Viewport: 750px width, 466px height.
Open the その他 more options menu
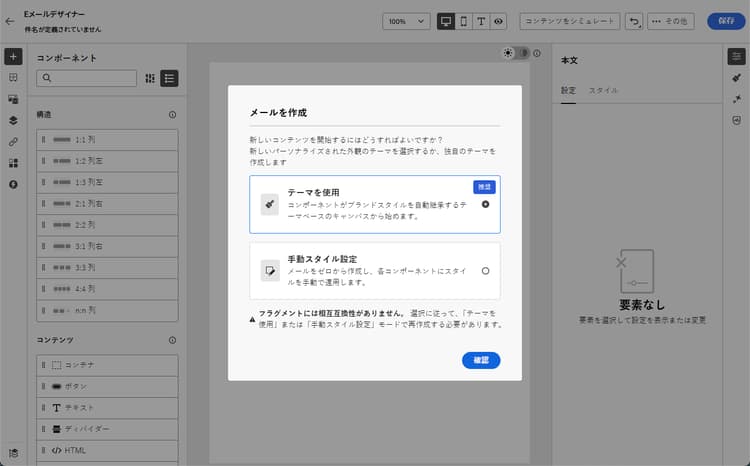click(x=671, y=21)
